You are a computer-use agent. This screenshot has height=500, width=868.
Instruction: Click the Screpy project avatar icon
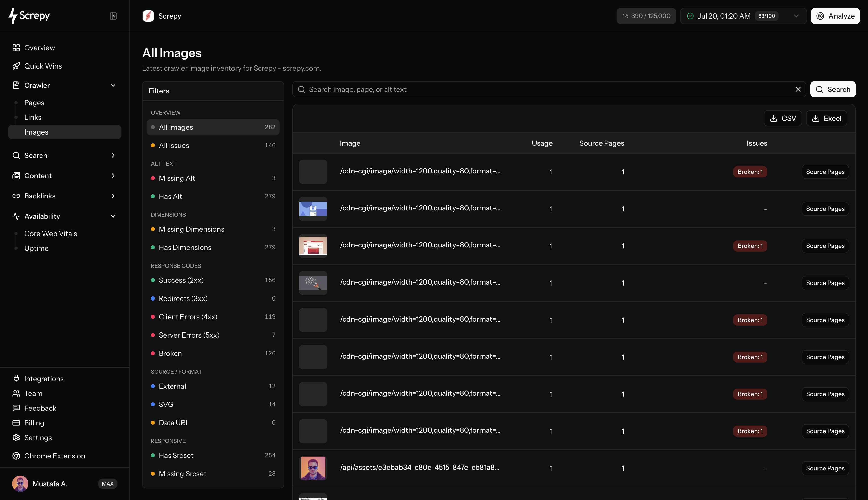(148, 16)
